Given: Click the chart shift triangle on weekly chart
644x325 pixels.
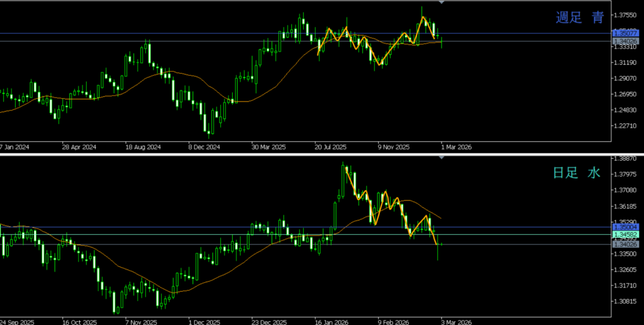Looking at the screenshot, I should click(441, 3).
